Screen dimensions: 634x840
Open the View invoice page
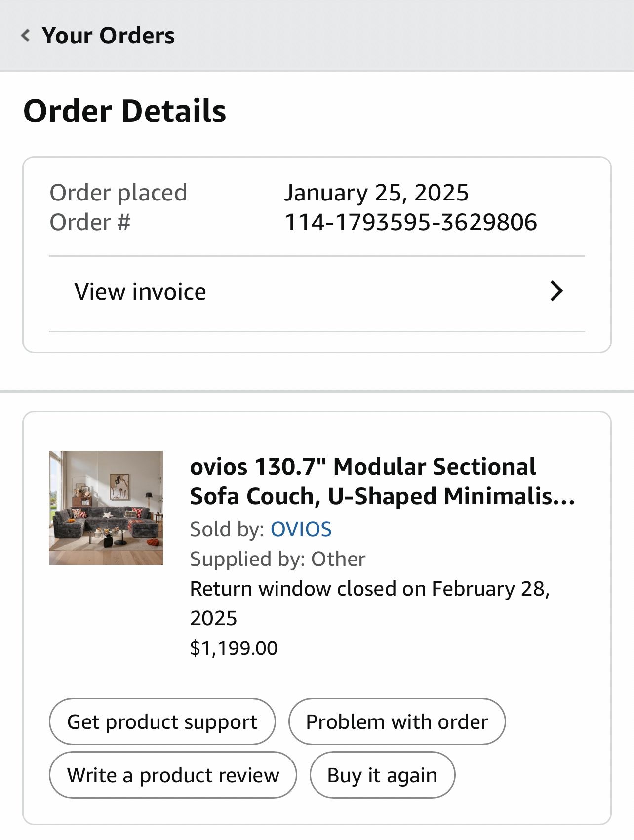pyautogui.click(x=140, y=291)
